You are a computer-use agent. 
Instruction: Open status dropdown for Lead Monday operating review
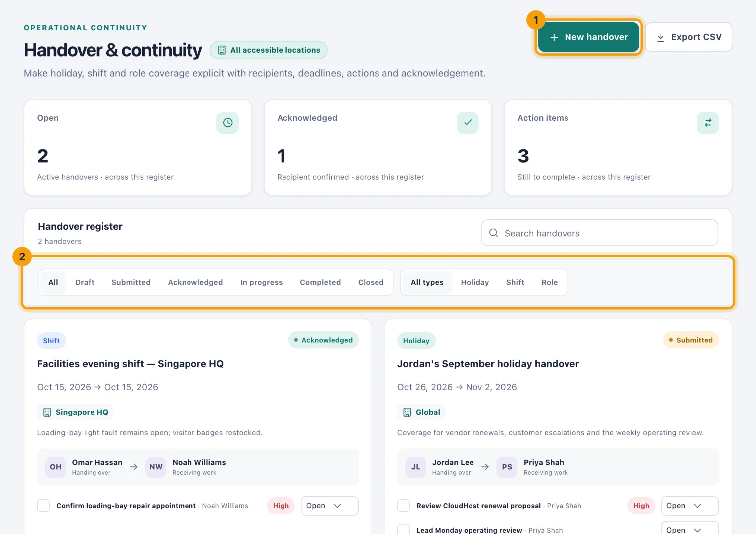tap(690, 528)
